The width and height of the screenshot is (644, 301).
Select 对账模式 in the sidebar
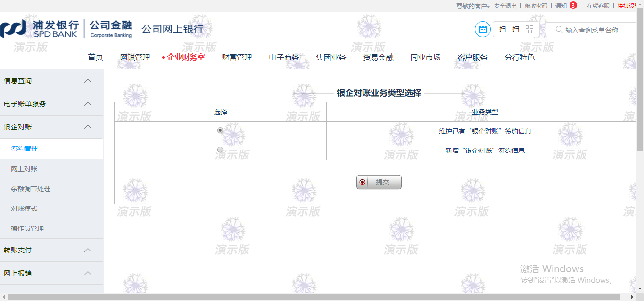(x=25, y=209)
